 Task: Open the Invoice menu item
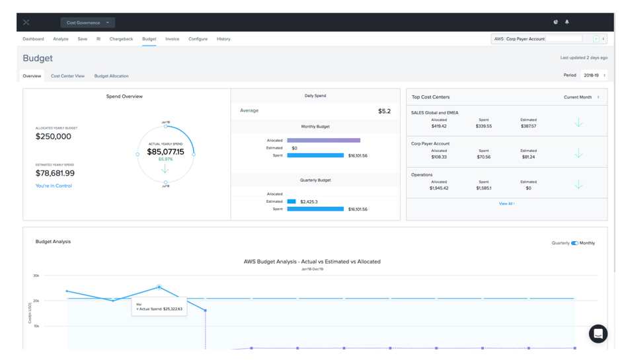point(172,39)
